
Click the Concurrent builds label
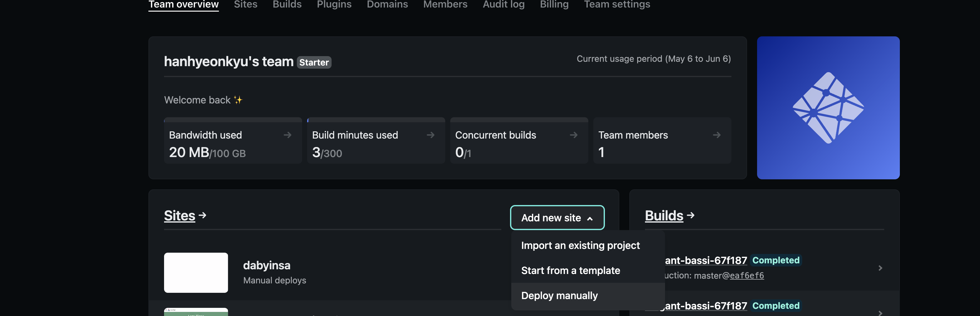[x=495, y=135]
